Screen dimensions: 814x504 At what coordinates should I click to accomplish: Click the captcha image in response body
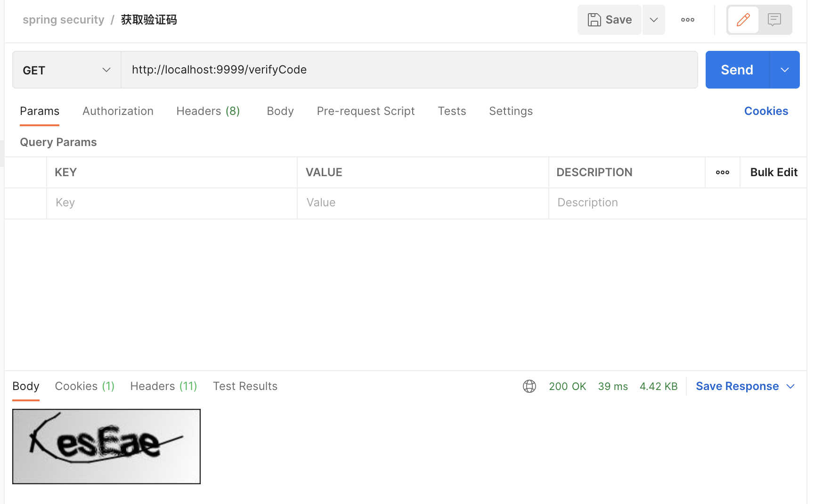(x=106, y=447)
